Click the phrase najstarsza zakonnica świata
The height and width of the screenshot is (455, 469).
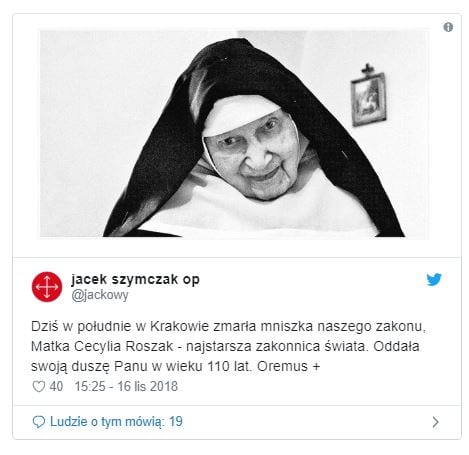(277, 347)
